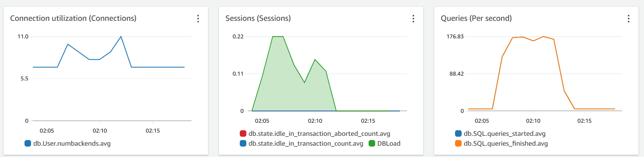Click orange swatch for queries_finished
The image size is (644, 157).
coord(458,143)
